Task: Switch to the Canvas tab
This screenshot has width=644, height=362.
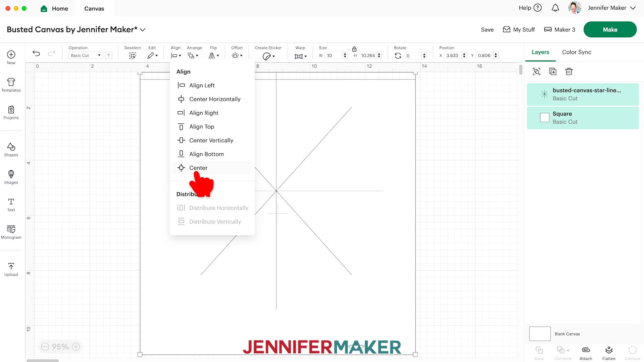Action: point(94,8)
